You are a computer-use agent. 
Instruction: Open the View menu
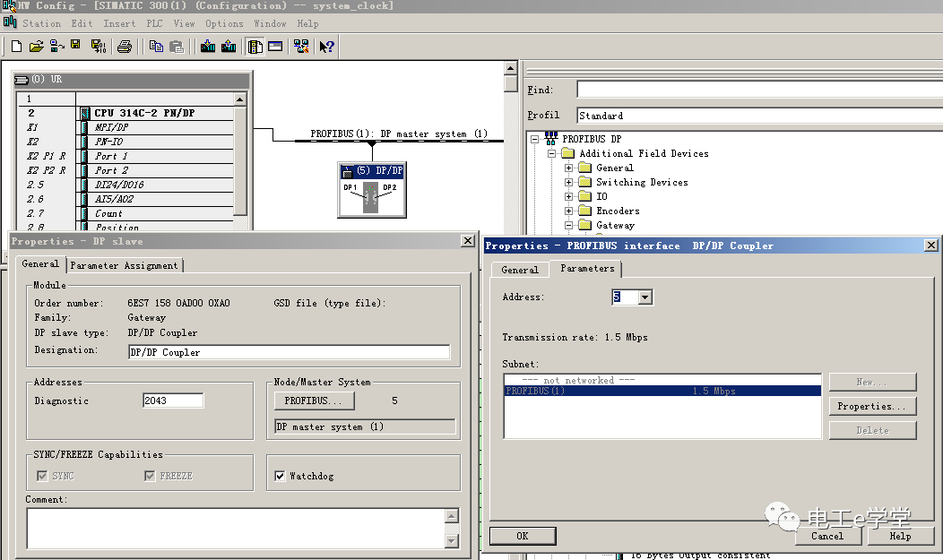coord(184,23)
